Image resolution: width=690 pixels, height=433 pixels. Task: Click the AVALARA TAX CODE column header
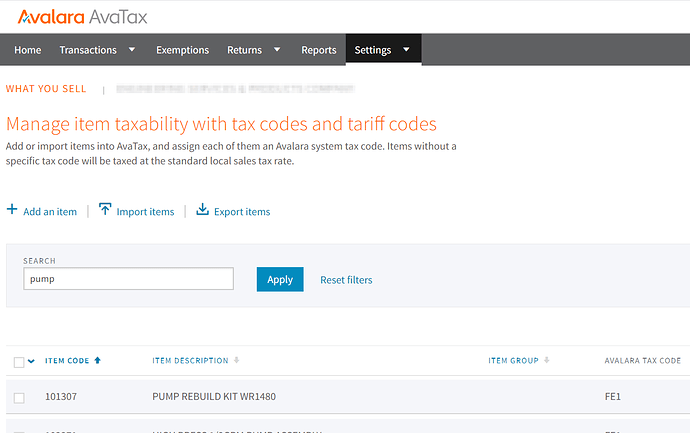(642, 360)
